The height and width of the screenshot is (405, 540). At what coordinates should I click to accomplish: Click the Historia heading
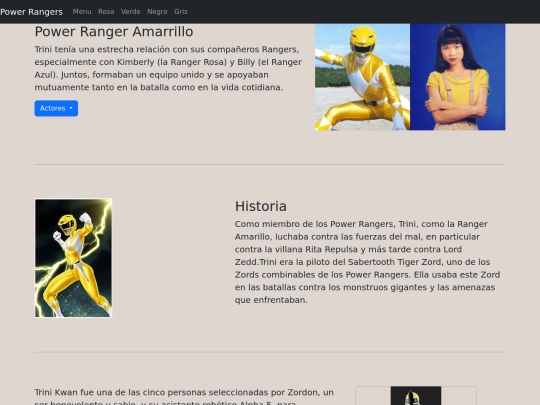coord(261,206)
